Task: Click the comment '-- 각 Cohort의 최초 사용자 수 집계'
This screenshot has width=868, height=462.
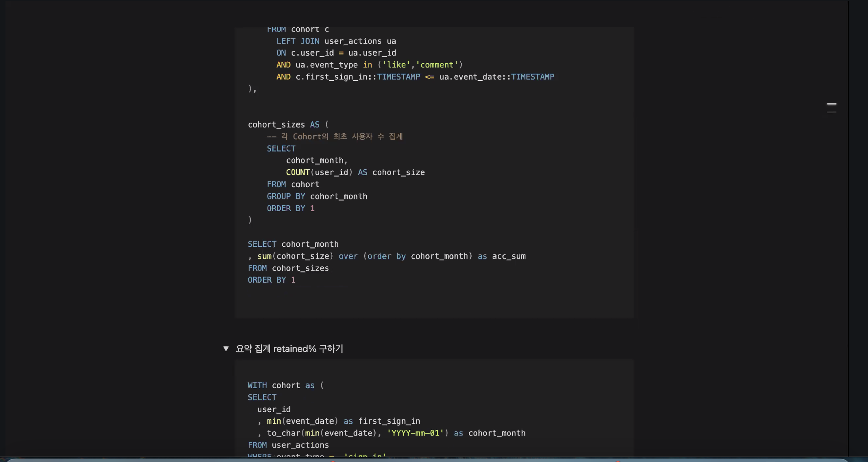Action: coord(335,136)
